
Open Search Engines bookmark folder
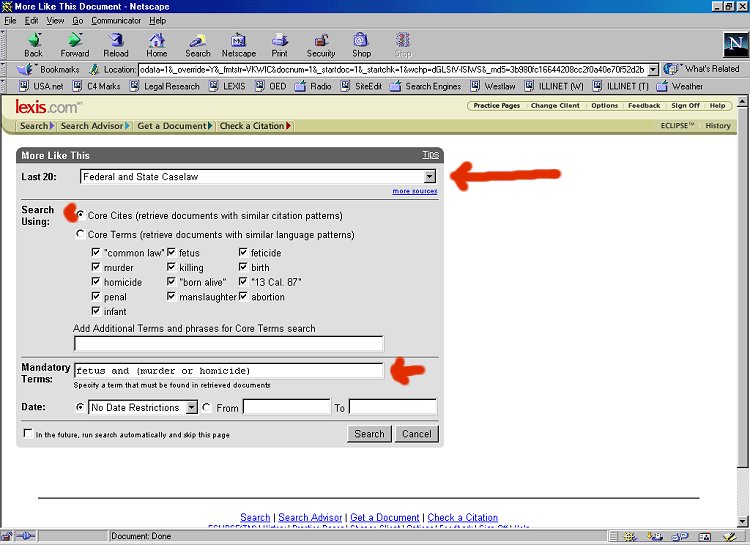(425, 86)
